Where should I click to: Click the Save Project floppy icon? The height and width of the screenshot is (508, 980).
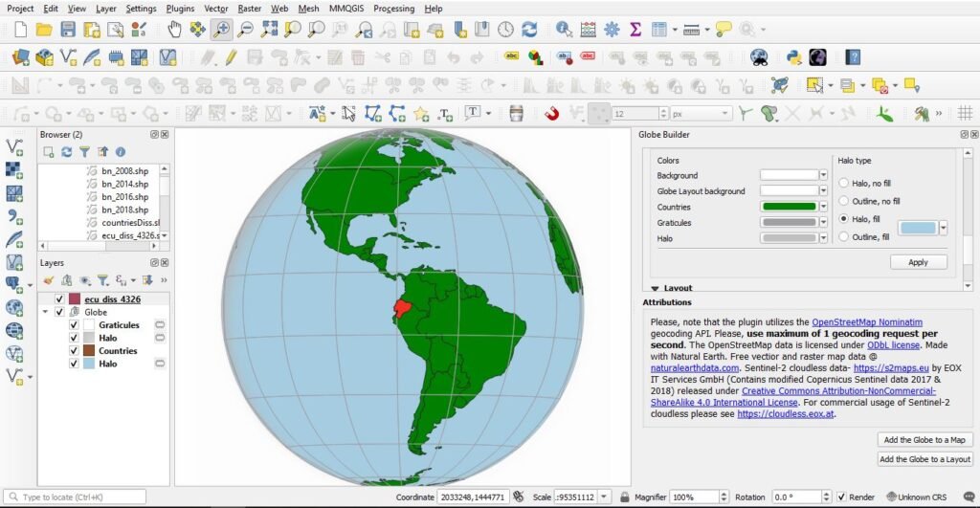pyautogui.click(x=67, y=30)
